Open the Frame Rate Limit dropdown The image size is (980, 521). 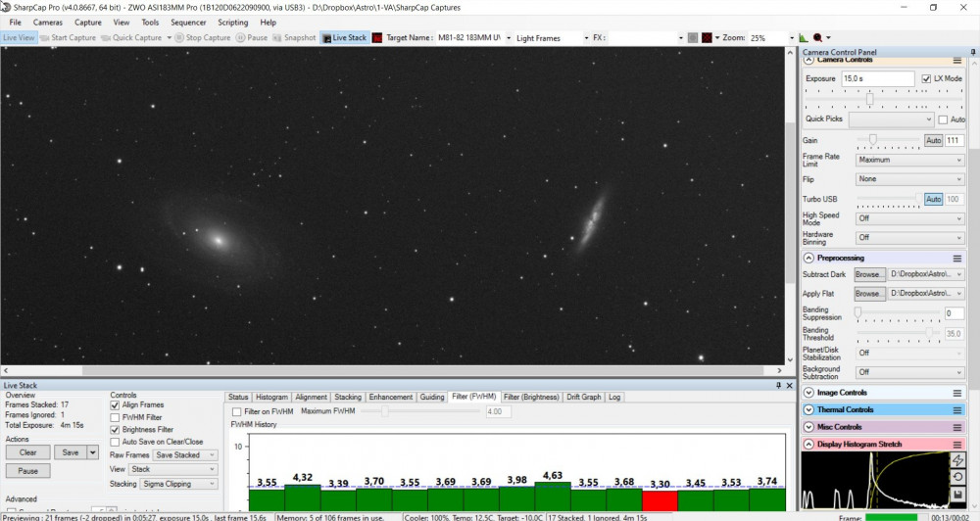point(909,160)
